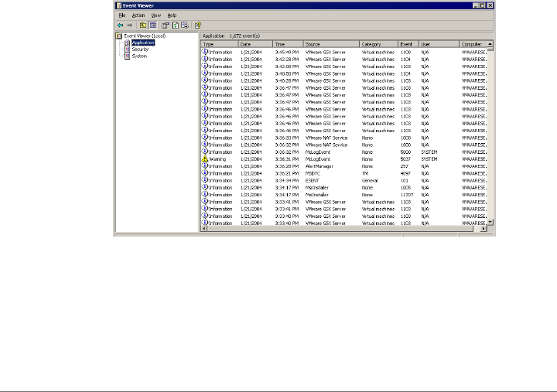Click the vertical scrollbar down arrow

491,223
